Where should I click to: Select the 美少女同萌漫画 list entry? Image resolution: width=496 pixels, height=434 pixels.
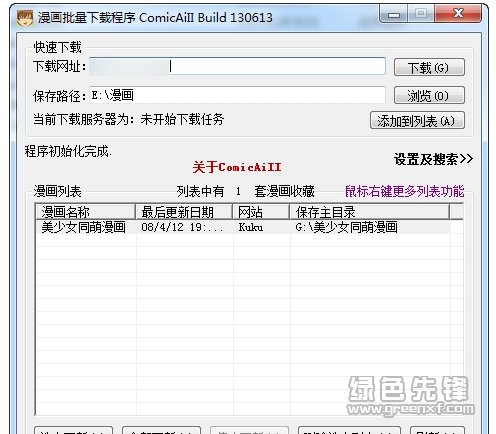[x=83, y=227]
